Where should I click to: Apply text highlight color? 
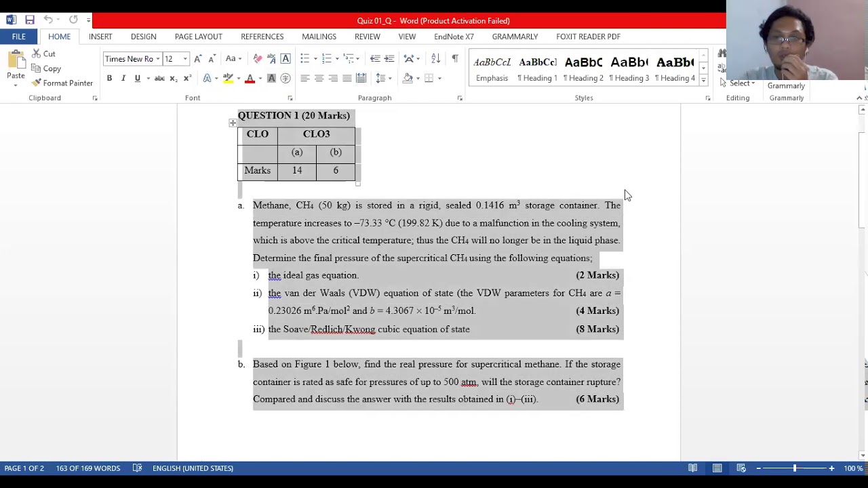coord(229,79)
